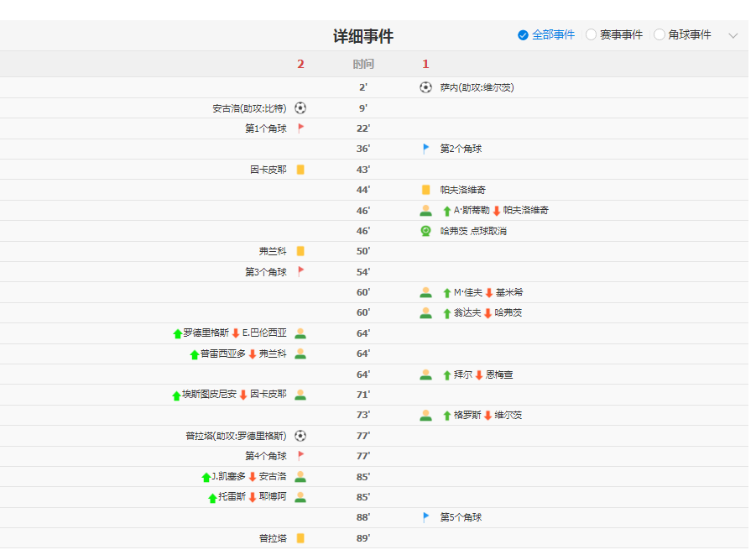Click the name 拜尔
The image size is (756, 550).
coord(463,375)
